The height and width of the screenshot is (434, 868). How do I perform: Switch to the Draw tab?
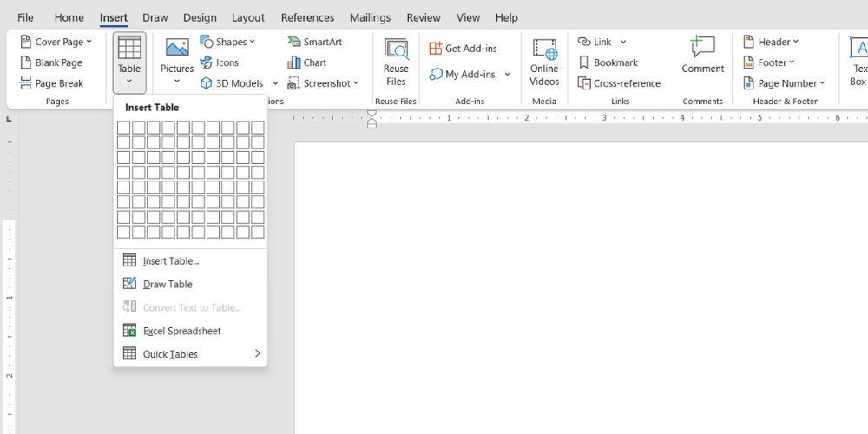pos(155,17)
